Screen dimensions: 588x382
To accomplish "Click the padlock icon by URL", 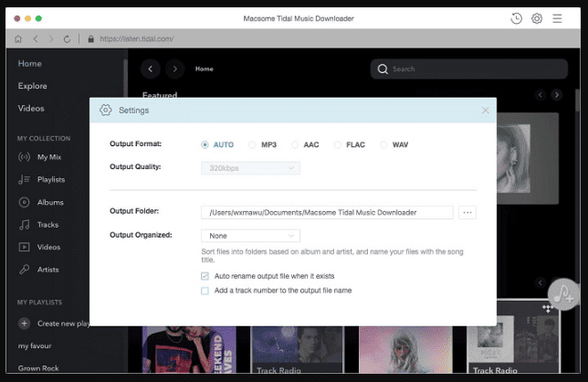I will pyautogui.click(x=90, y=38).
